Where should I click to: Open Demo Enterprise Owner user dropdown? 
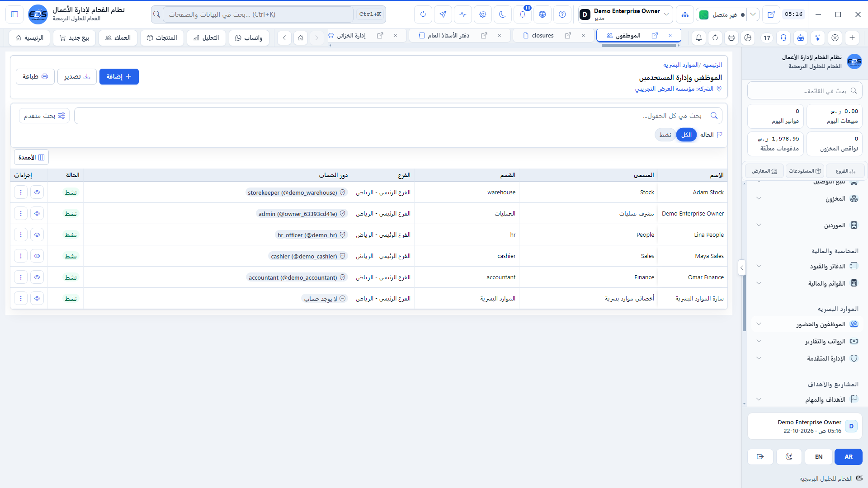(626, 14)
